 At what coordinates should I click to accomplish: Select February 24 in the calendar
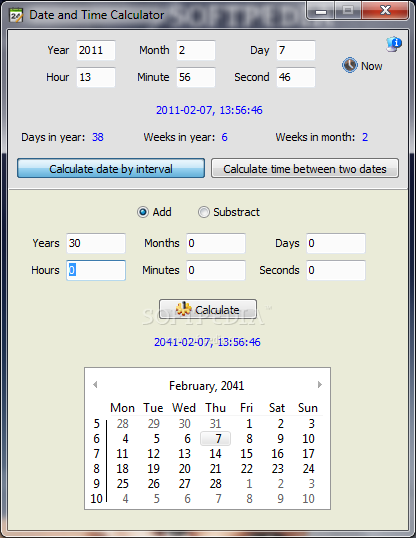[x=308, y=469]
